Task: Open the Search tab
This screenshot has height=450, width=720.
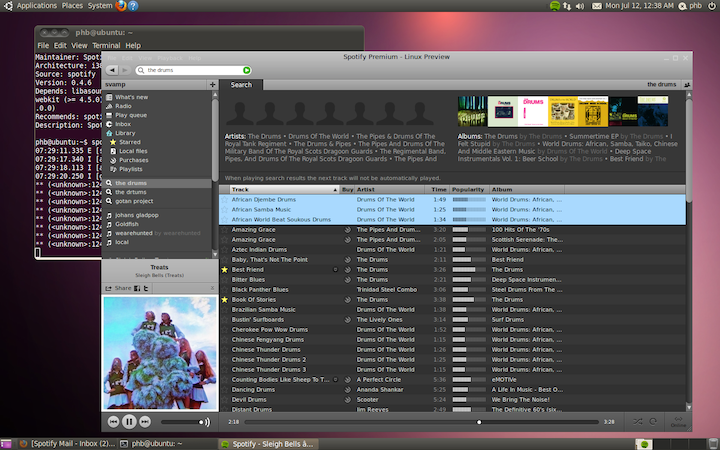Action: pyautogui.click(x=241, y=85)
